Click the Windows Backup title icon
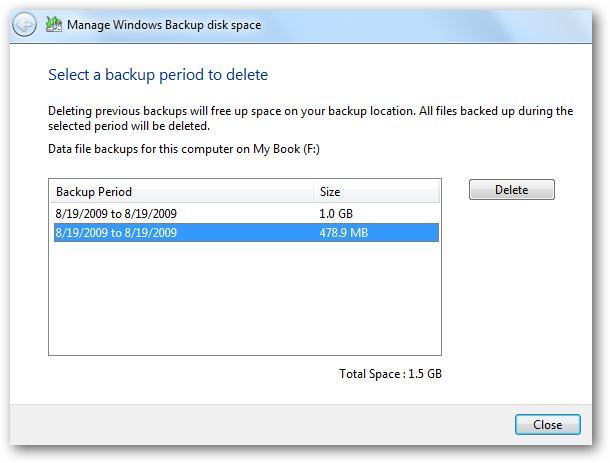Image resolution: width=610 pixels, height=463 pixels. pyautogui.click(x=53, y=25)
